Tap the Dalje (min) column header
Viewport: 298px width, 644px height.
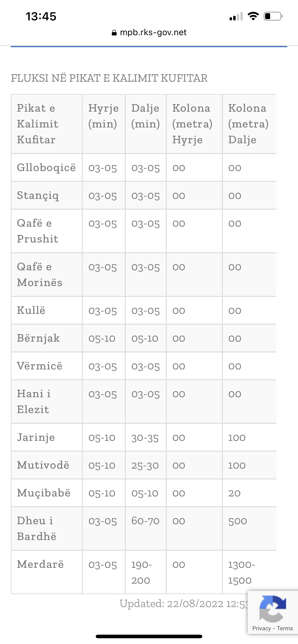[x=145, y=116]
